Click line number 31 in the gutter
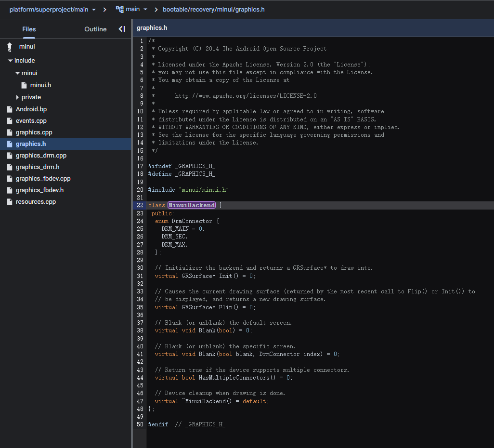The height and width of the screenshot is (448, 494). (x=140, y=276)
